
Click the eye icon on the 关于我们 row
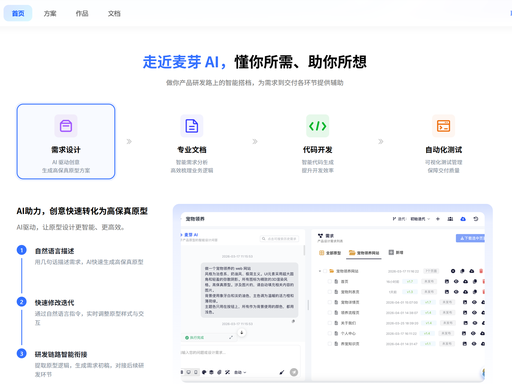[475, 323]
